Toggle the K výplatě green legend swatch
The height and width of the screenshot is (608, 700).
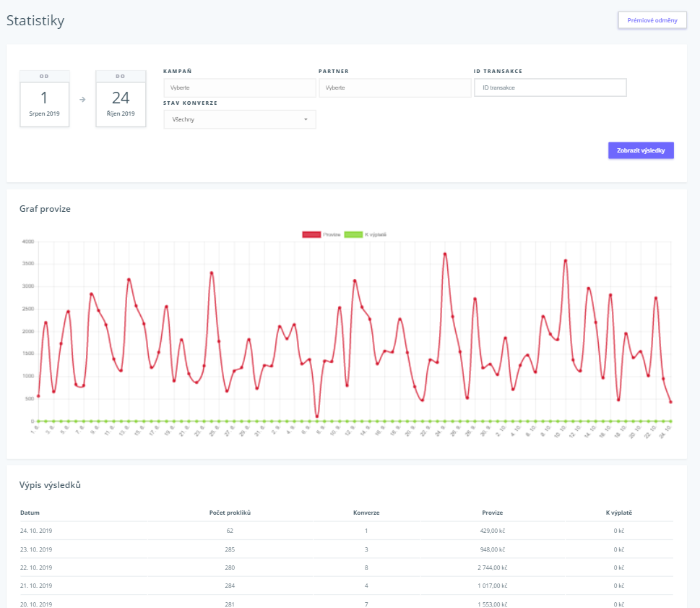[x=353, y=235]
